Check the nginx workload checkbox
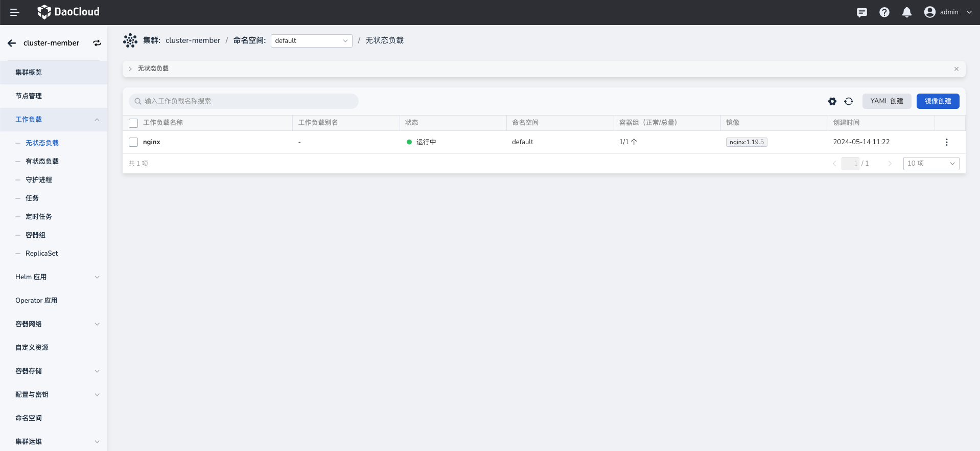980x451 pixels. 133,142
